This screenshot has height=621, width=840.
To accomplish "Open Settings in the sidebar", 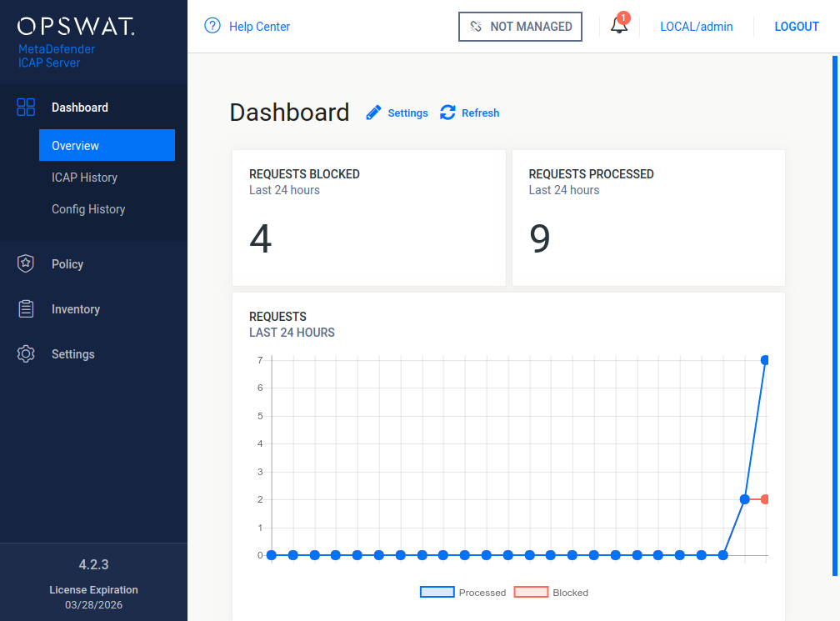I will [72, 354].
